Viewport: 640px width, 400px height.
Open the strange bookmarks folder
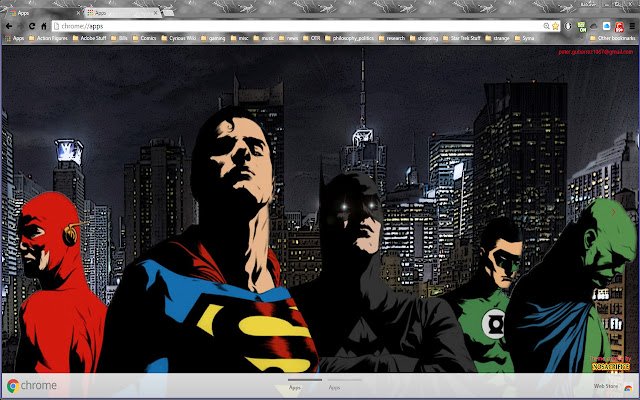coord(498,38)
